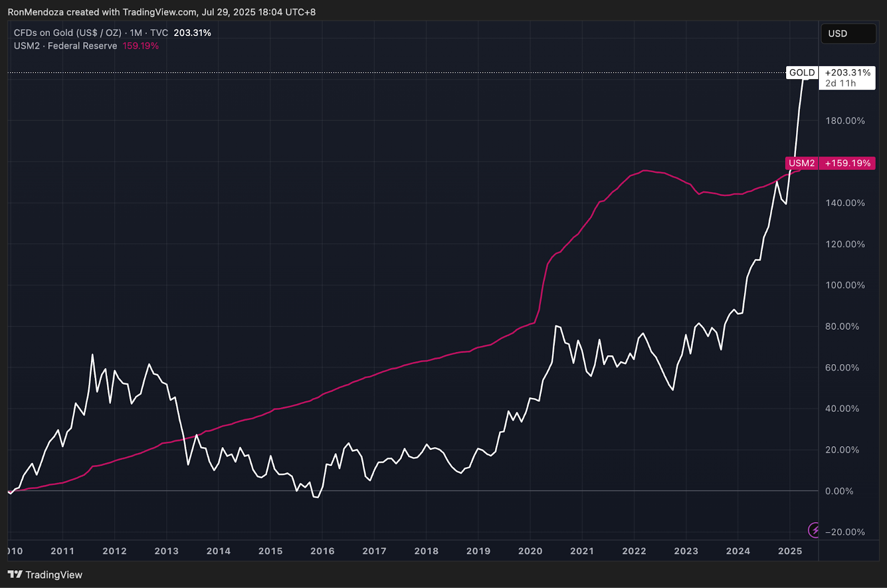Image resolution: width=887 pixels, height=588 pixels.
Task: Click the 0.00% price scale label
Action: (x=839, y=491)
